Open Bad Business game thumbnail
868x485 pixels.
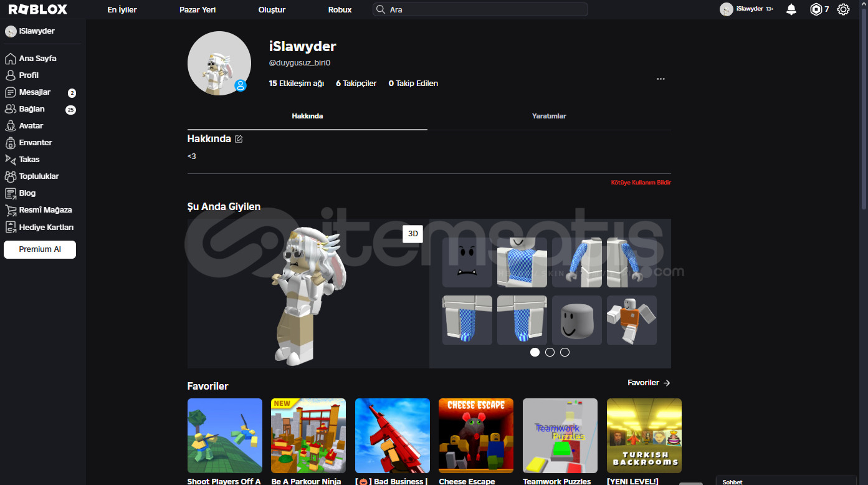tap(393, 436)
